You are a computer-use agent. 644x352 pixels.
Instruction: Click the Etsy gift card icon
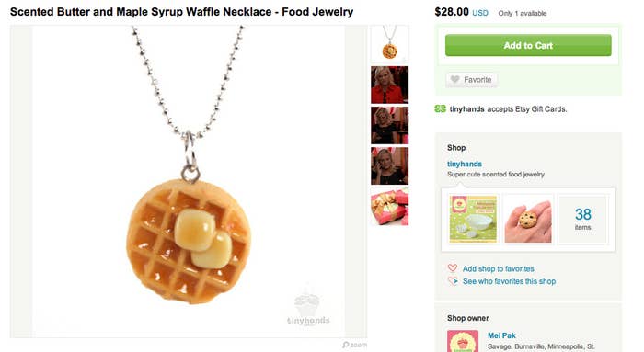click(x=440, y=109)
